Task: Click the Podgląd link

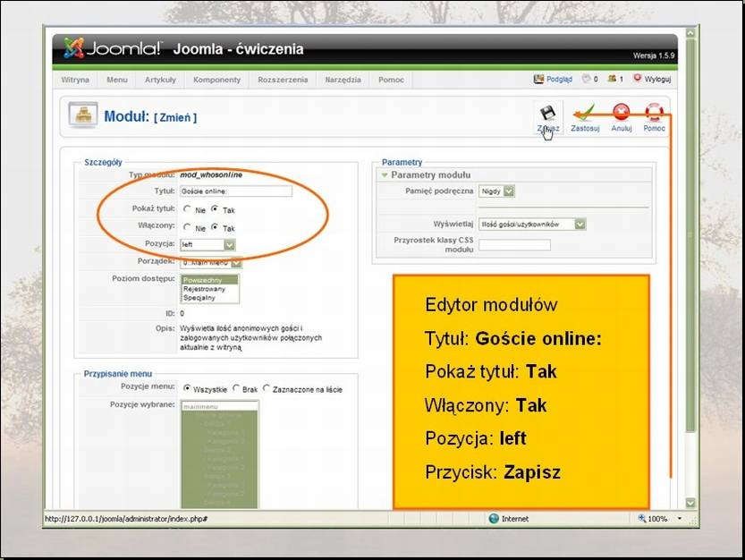Action: [x=559, y=79]
